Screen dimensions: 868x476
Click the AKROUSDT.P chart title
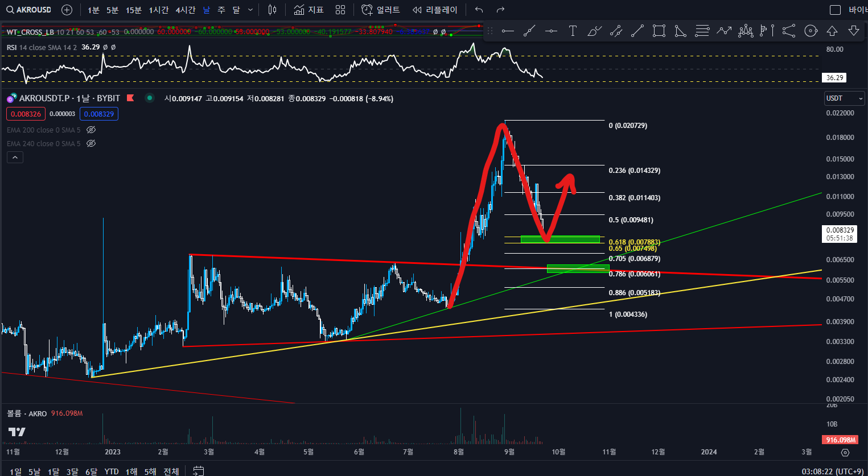pos(44,98)
